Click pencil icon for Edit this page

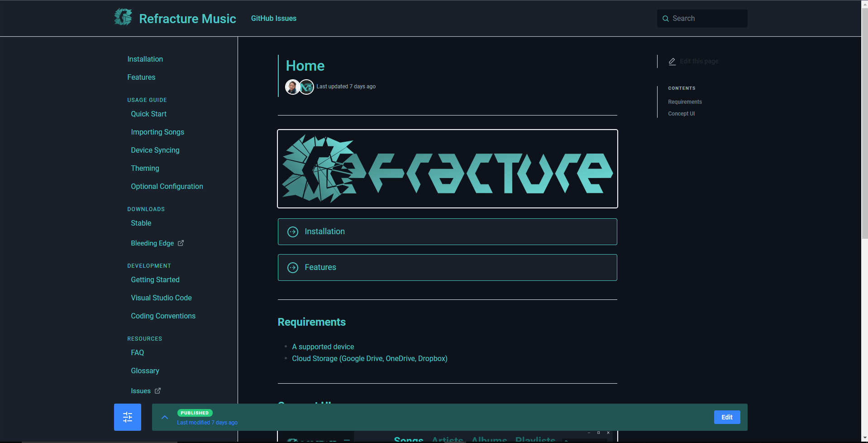pos(672,62)
